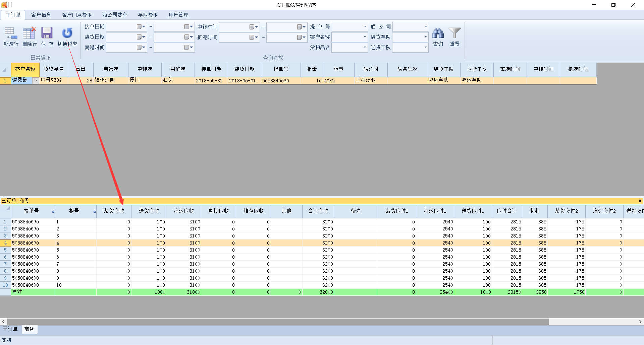Click the 删除行 delete row icon
This screenshot has height=345, width=644.
point(29,33)
